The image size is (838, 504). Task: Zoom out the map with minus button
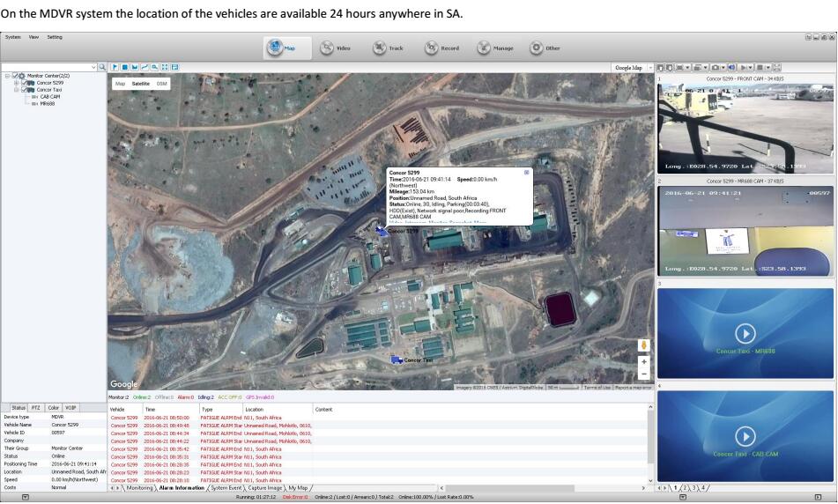644,374
